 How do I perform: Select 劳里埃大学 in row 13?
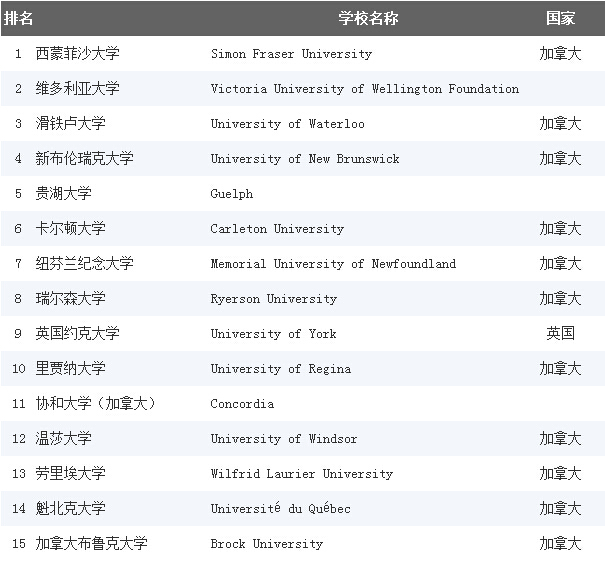point(71,473)
